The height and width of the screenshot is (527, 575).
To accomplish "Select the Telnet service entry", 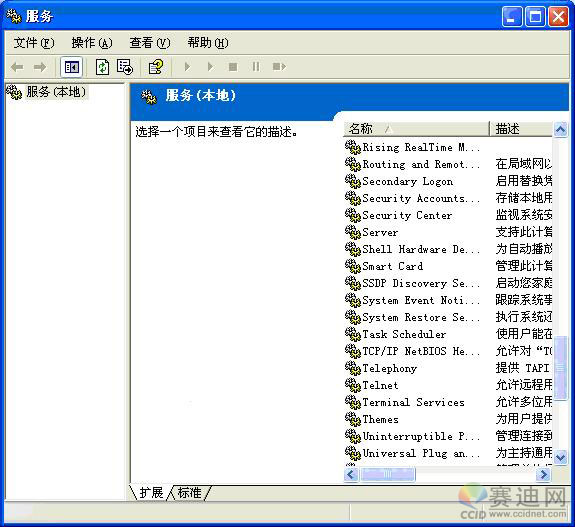I will click(380, 385).
